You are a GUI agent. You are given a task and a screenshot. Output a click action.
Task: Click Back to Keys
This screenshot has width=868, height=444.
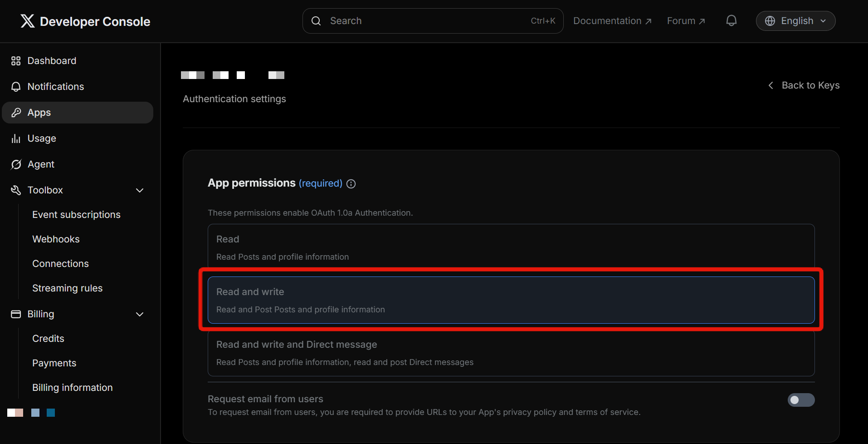(x=803, y=85)
